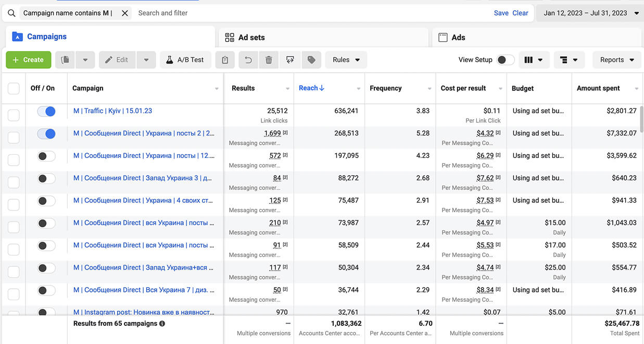Turn off the M | Traffic | Kyiv campaign

(46, 111)
